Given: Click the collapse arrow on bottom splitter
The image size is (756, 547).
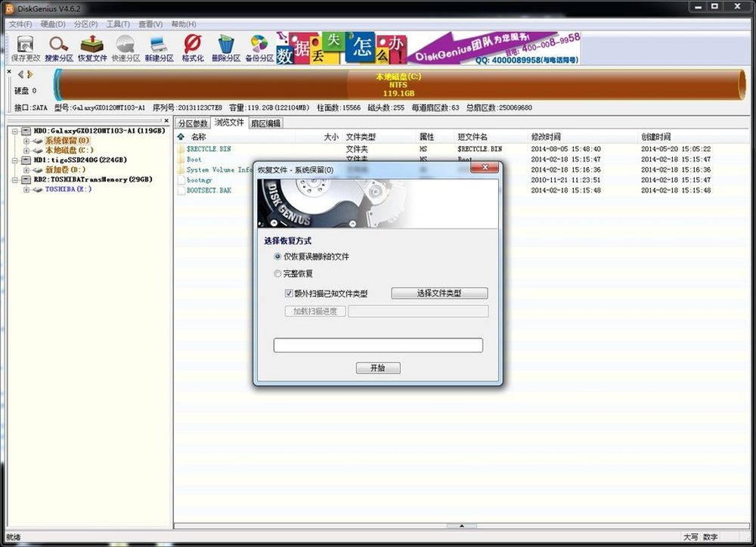Looking at the screenshot, I should point(461,526).
